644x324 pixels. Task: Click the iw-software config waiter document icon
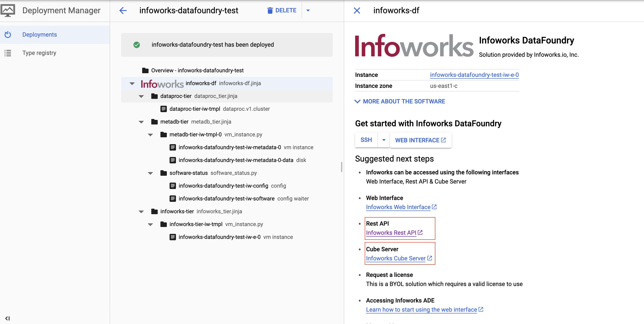[173, 199]
